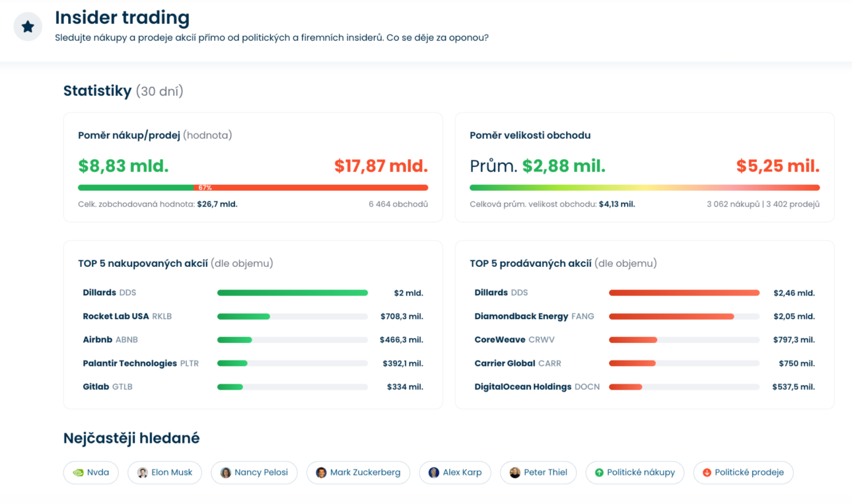
Task: Click the "6 464 obchodů" trade count
Action: (398, 204)
